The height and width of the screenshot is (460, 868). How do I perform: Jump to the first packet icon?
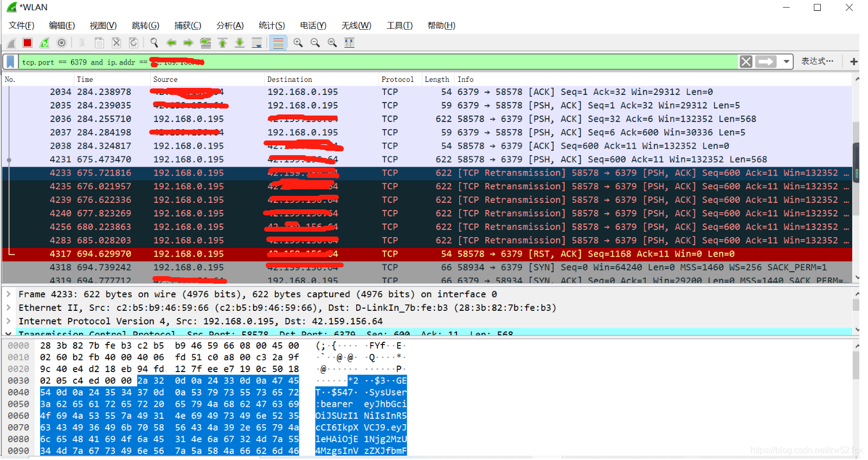click(x=222, y=43)
